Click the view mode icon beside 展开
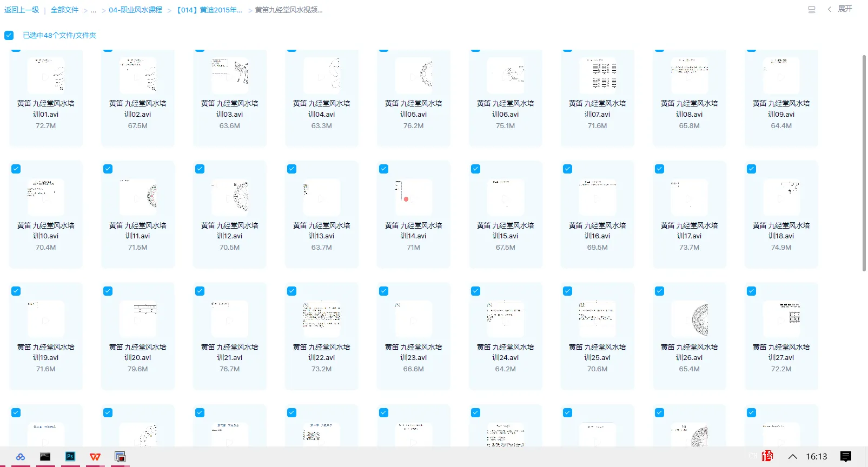Image resolution: width=868 pixels, height=467 pixels. click(x=811, y=10)
